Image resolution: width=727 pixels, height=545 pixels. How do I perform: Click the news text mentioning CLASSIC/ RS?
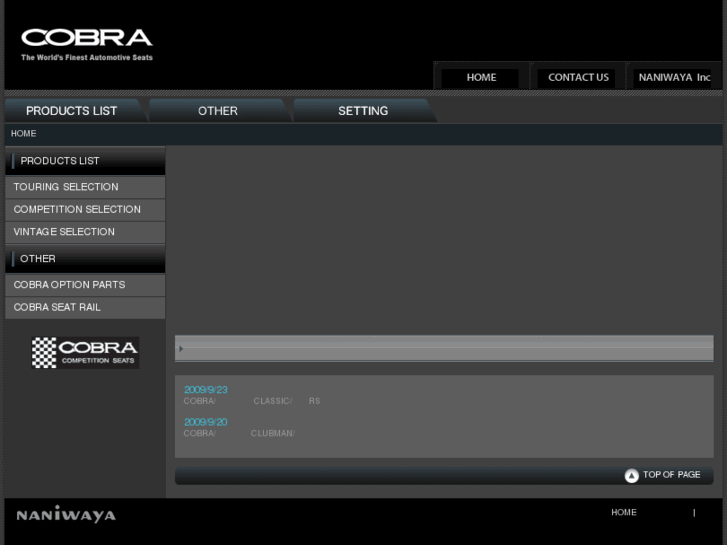[x=252, y=401]
